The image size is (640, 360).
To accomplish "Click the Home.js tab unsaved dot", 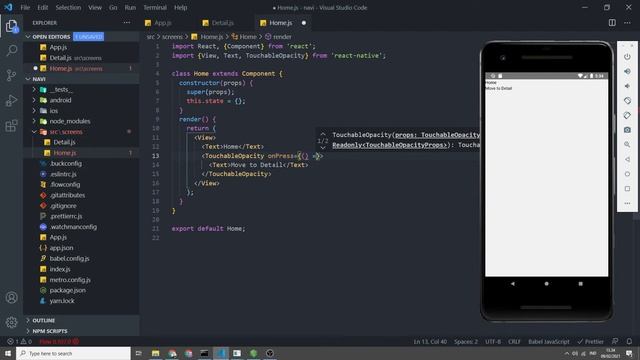I will tap(304, 23).
